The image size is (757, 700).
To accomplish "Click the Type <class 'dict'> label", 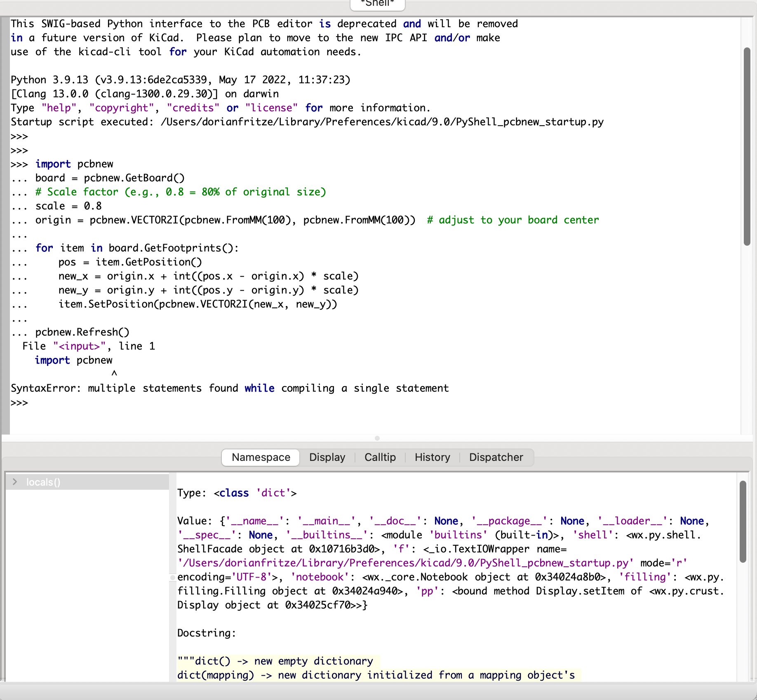I will (237, 493).
